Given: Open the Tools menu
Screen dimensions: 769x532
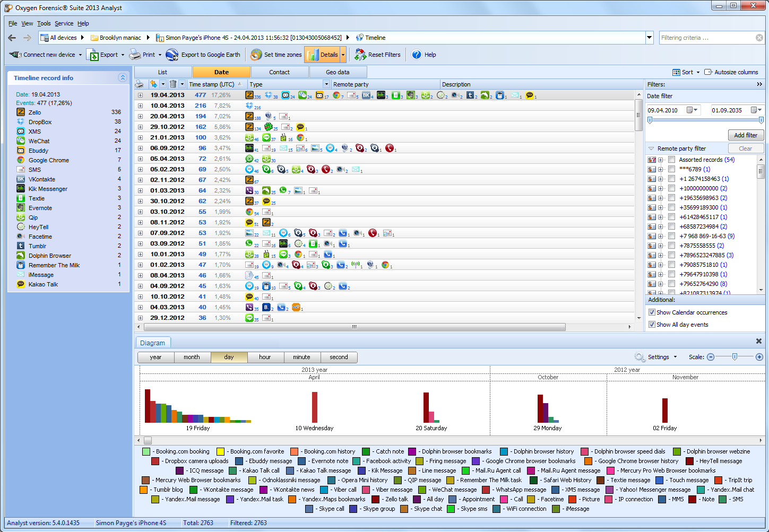Looking at the screenshot, I should 44,23.
